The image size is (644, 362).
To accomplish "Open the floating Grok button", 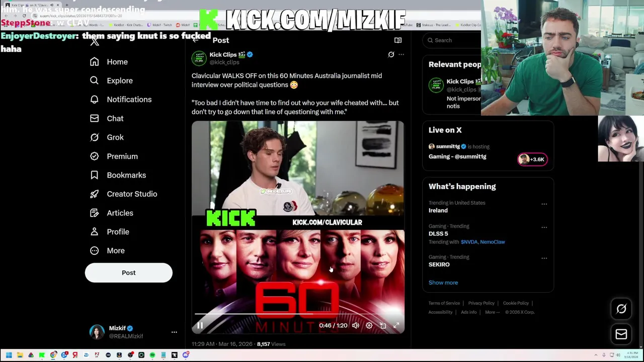I will pos(621,309).
